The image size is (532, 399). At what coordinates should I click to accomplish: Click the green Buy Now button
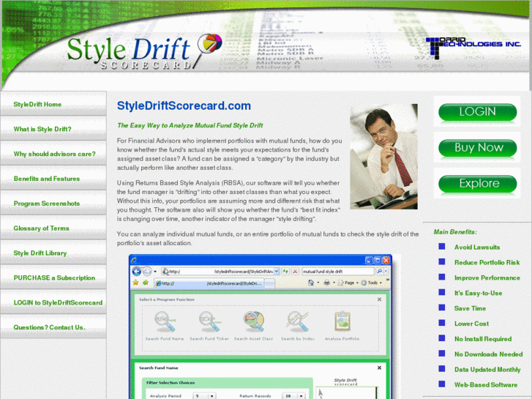pos(477,148)
